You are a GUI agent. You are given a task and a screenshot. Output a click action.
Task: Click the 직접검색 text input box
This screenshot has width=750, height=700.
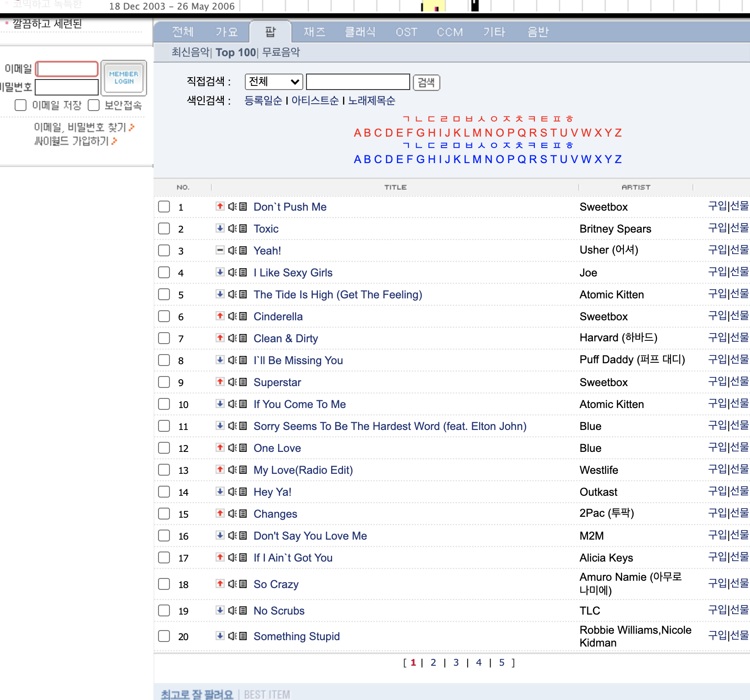coord(358,82)
